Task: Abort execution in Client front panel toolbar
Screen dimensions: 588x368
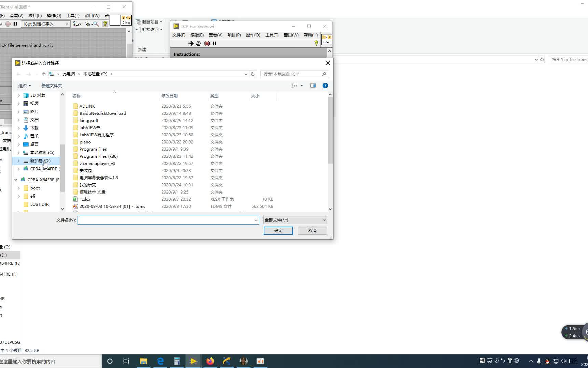Action: pyautogui.click(x=8, y=24)
